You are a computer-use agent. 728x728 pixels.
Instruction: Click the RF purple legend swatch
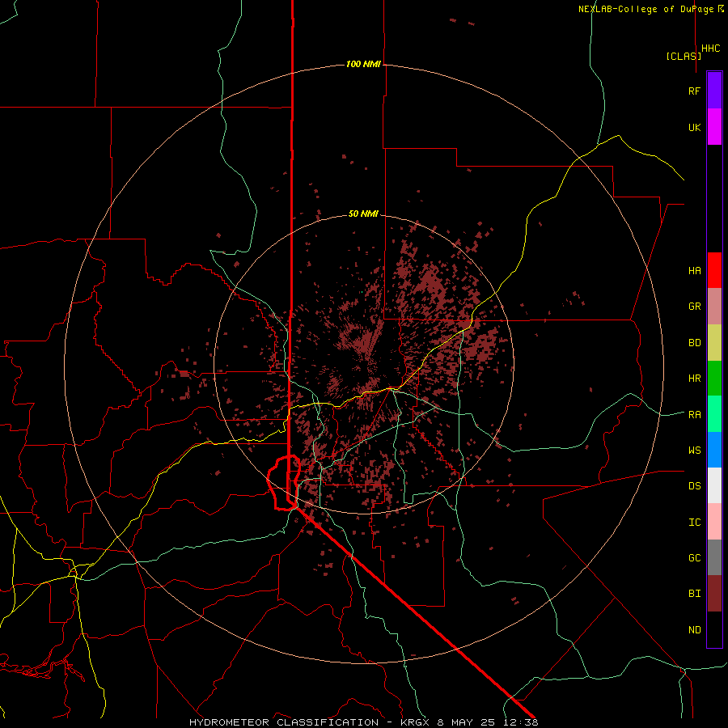click(x=714, y=91)
